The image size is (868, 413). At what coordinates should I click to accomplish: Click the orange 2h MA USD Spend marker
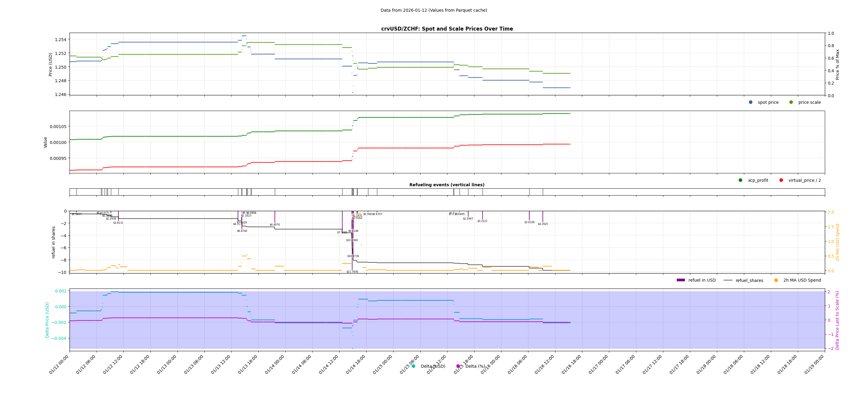[776, 280]
